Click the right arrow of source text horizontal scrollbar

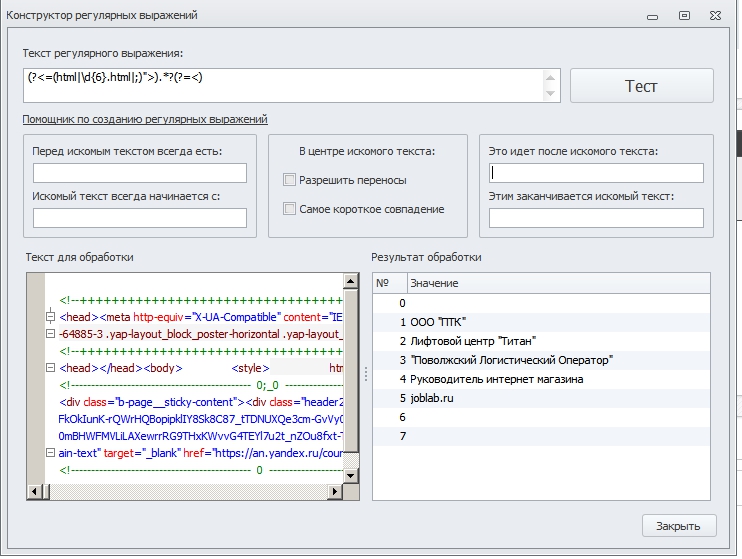coord(335,492)
